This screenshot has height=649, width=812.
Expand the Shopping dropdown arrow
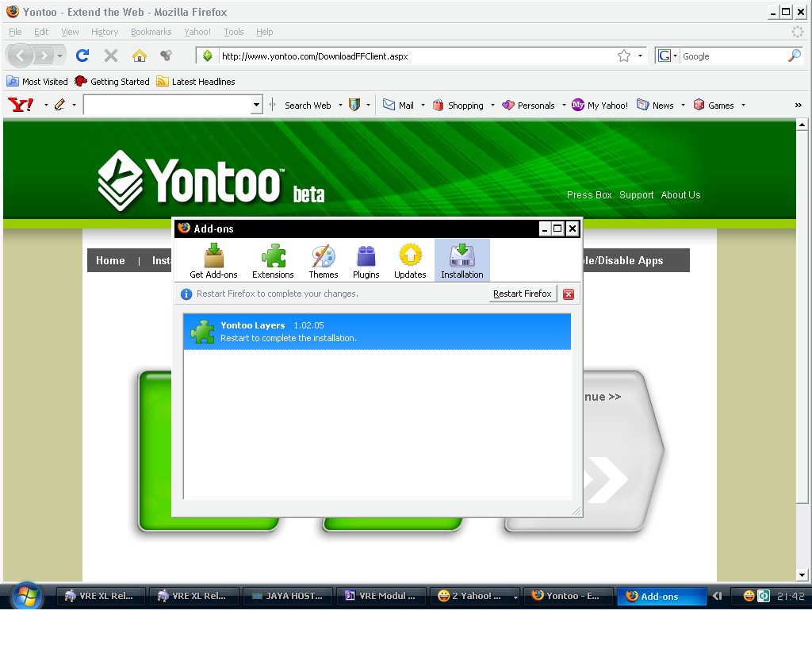492,106
